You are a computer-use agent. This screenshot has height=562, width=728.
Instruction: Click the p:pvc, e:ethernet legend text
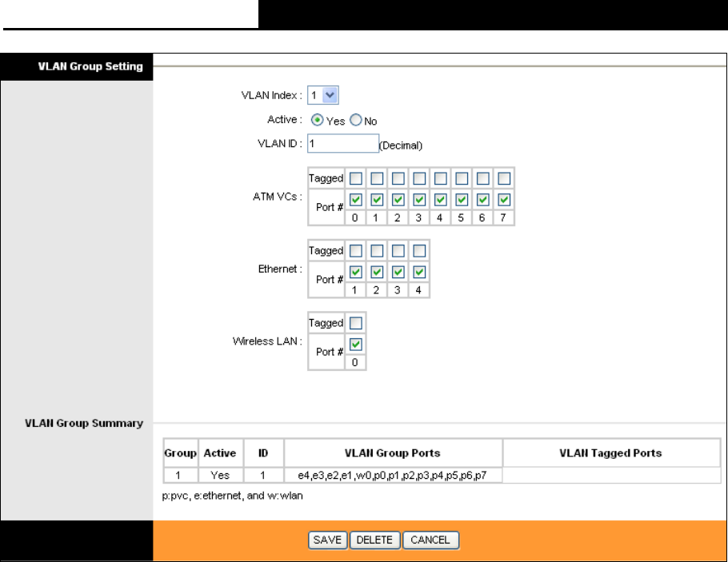click(232, 496)
